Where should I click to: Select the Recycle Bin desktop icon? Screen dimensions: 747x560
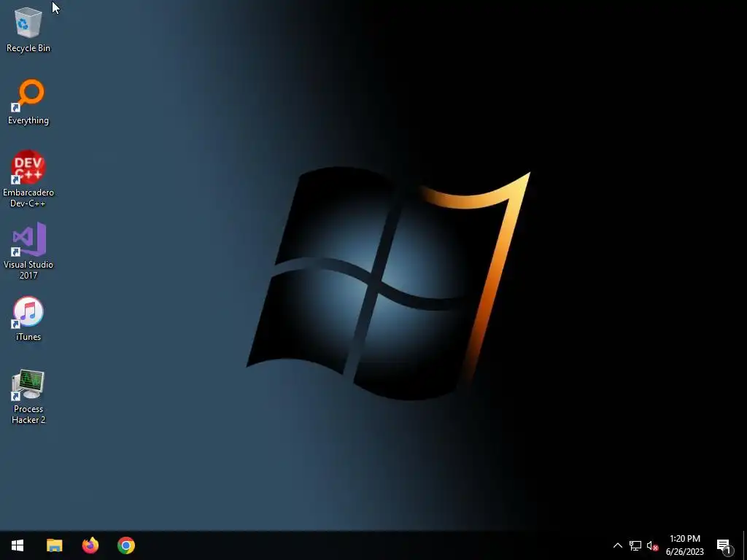pos(28,29)
